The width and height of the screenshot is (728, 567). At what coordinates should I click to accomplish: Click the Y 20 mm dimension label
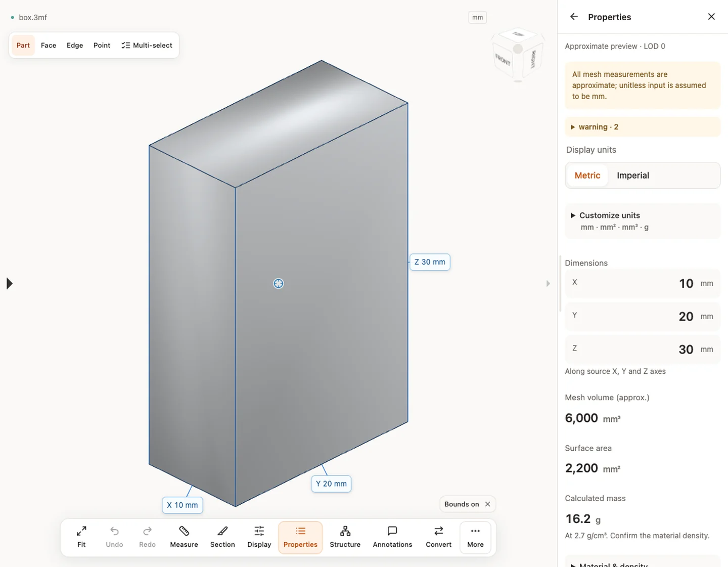331,484
